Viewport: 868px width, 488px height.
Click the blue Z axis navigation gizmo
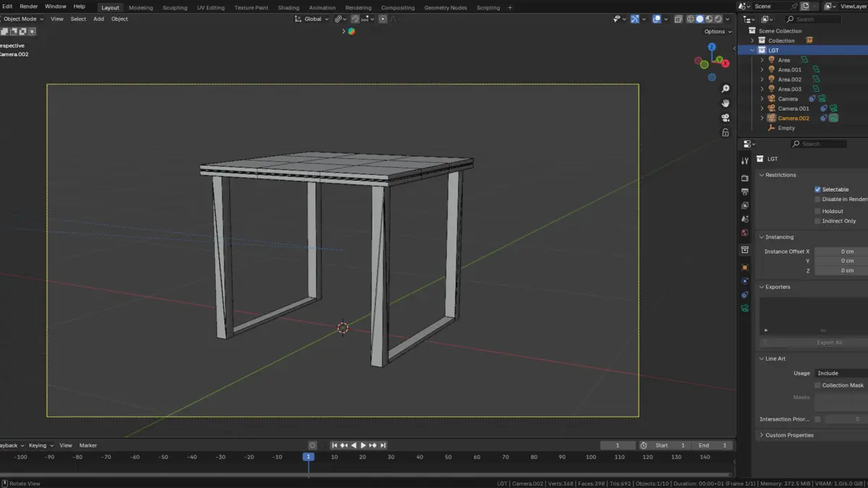click(712, 47)
